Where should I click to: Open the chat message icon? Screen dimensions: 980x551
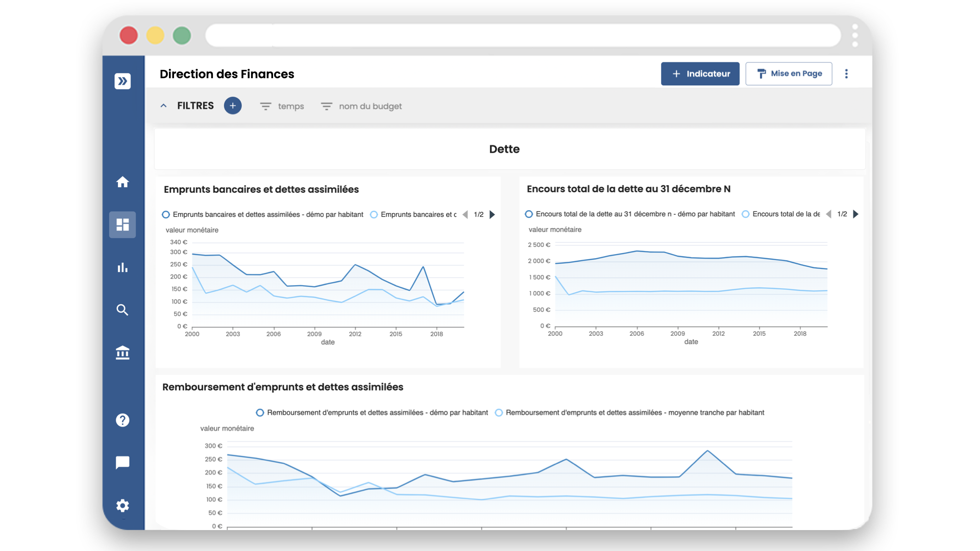pyautogui.click(x=122, y=463)
